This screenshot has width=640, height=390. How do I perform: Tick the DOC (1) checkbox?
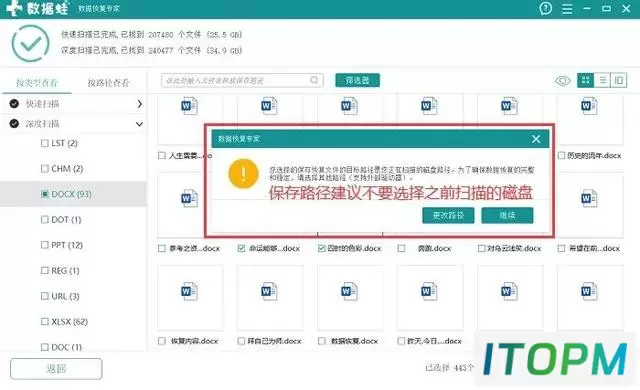[45, 347]
